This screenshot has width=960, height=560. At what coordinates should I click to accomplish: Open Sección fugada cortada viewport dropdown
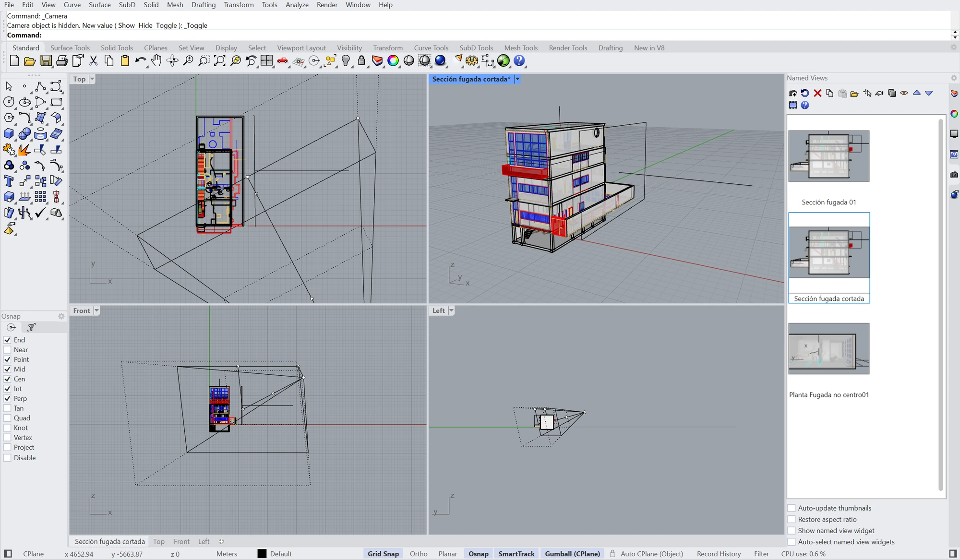click(x=517, y=79)
